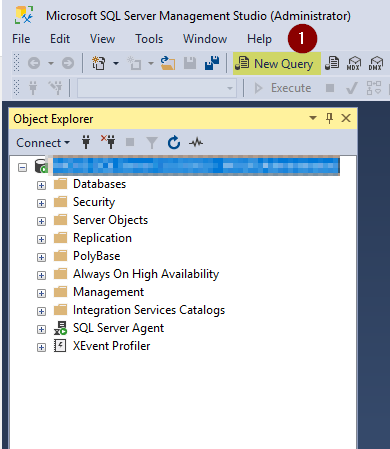390x449 pixels.
Task: Select the Security tree item
Action: pyautogui.click(x=94, y=202)
